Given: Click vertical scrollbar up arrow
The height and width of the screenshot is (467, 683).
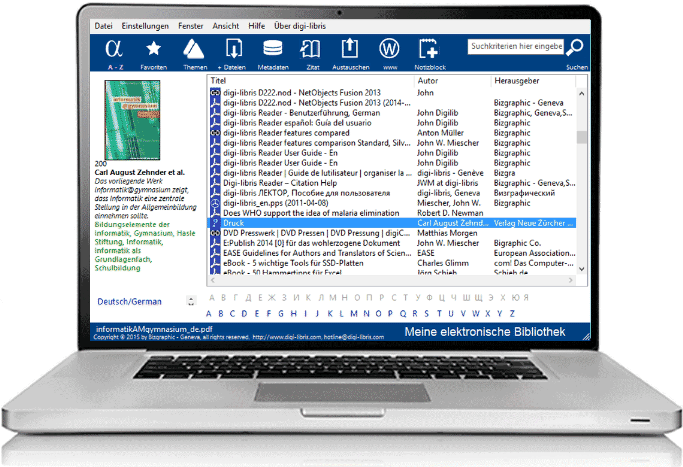Looking at the screenshot, I should [582, 94].
